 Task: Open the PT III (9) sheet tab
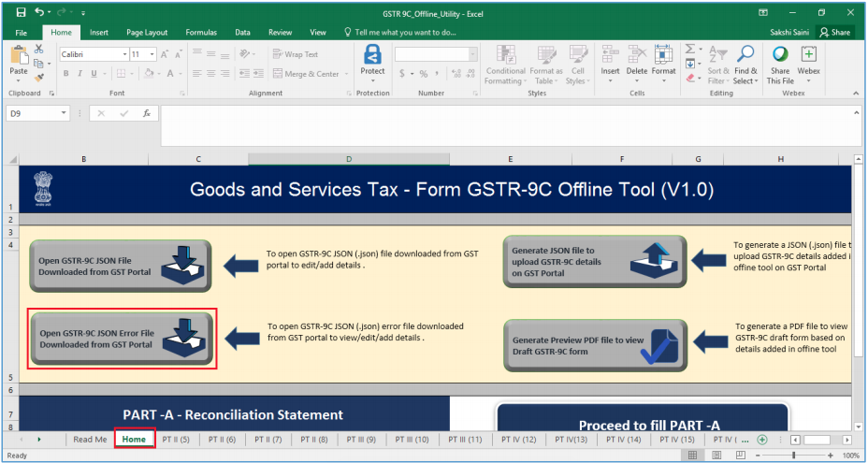pyautogui.click(x=361, y=440)
